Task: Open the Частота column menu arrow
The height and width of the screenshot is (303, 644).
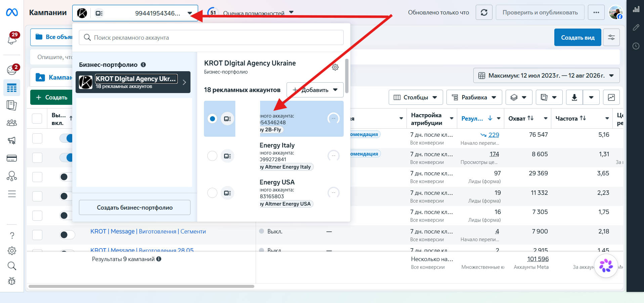Action: tap(607, 118)
